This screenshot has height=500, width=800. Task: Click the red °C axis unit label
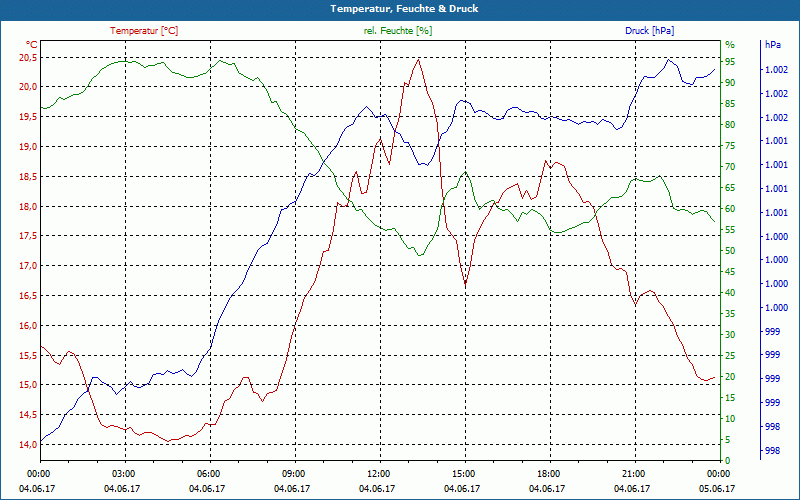click(x=32, y=45)
